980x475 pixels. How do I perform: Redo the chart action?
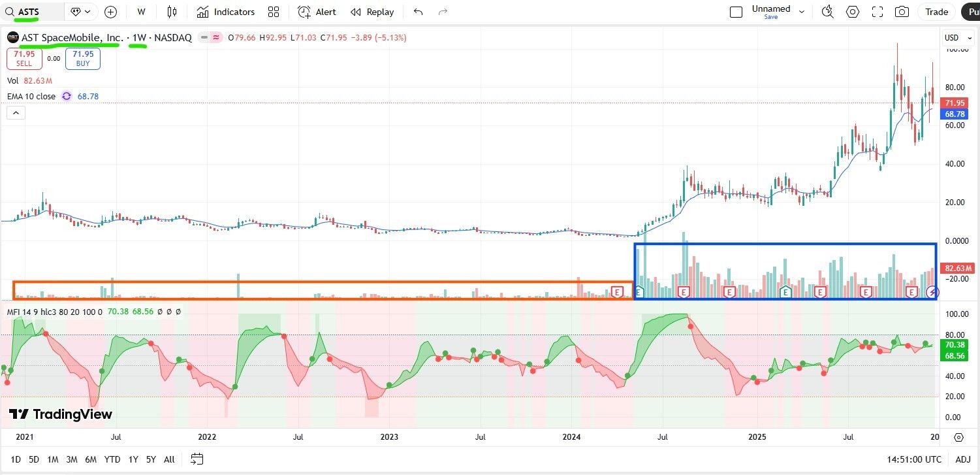coord(443,12)
